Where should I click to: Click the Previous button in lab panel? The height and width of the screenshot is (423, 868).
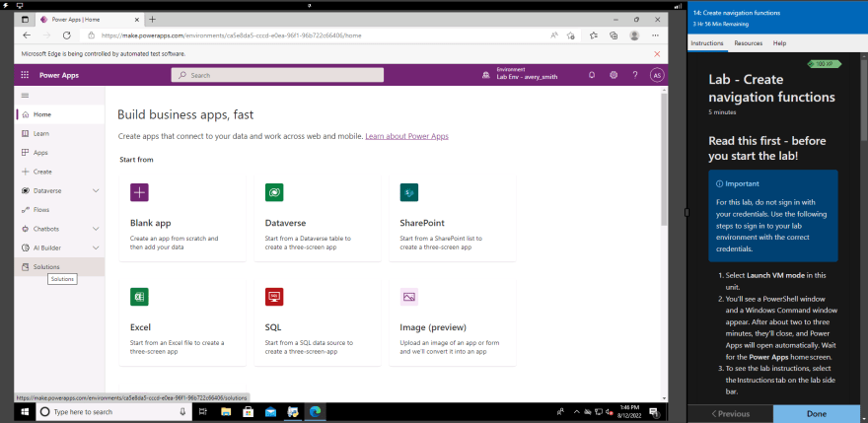coord(730,413)
